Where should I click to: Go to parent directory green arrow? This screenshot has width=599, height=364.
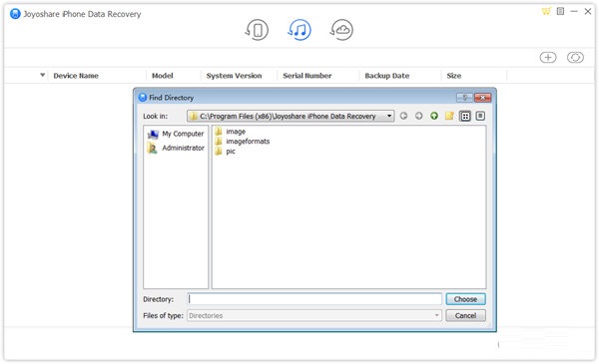point(434,116)
